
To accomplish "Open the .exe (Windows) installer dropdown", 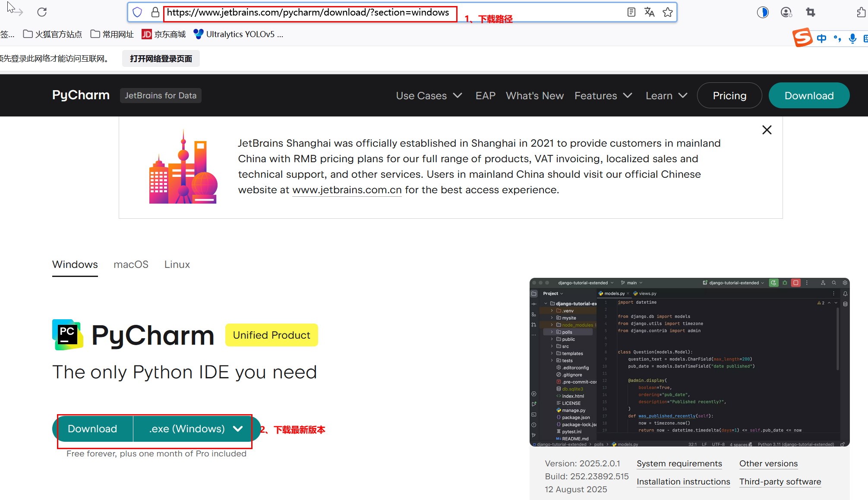I will 196,429.
